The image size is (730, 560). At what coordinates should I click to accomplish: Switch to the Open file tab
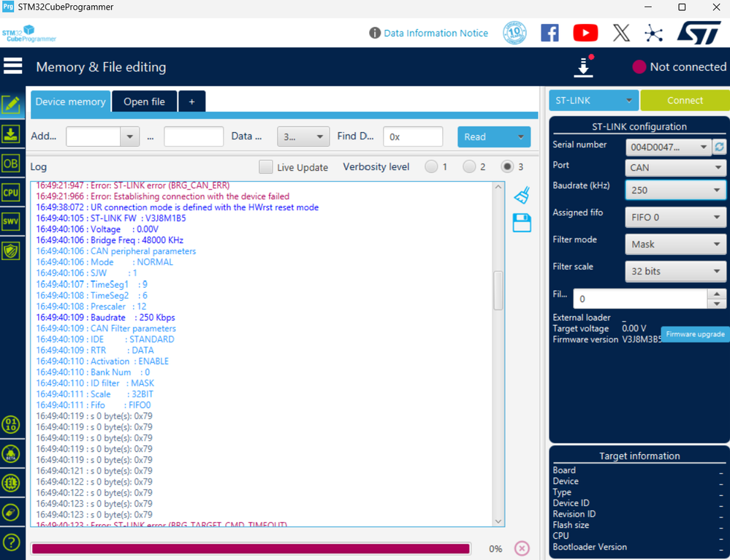[x=145, y=101]
